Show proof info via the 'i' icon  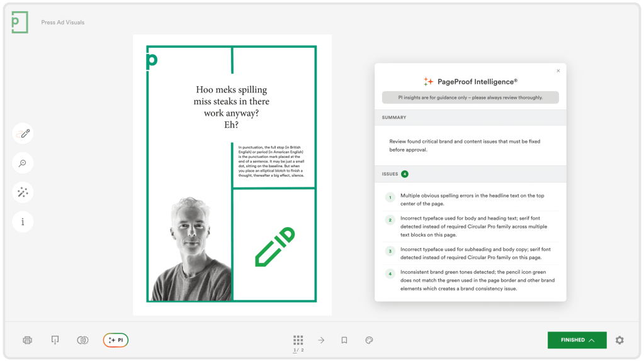tap(23, 222)
